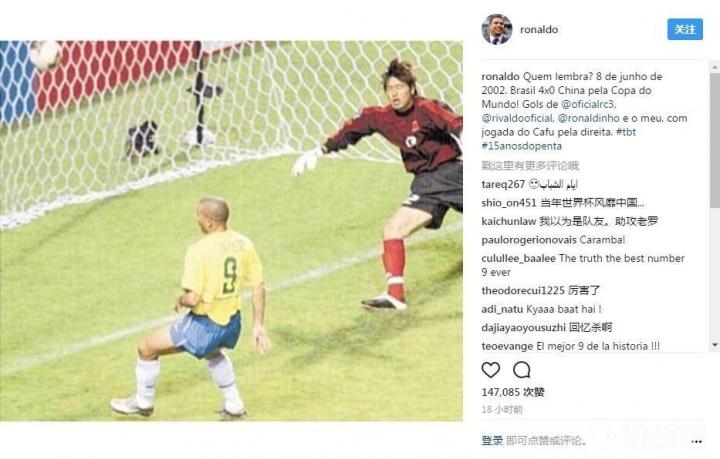Open the @rivaldooficial mention link
Image resolution: width=720 pixels, height=459 pixels.
click(x=517, y=118)
